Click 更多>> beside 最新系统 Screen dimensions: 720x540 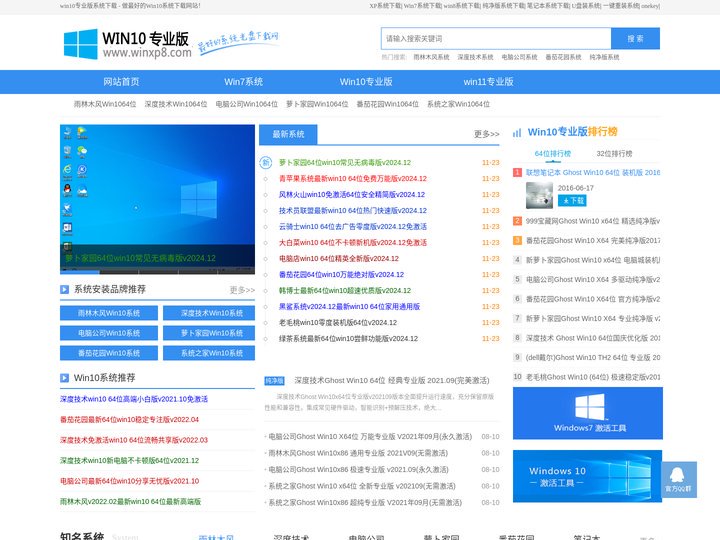pyautogui.click(x=487, y=134)
